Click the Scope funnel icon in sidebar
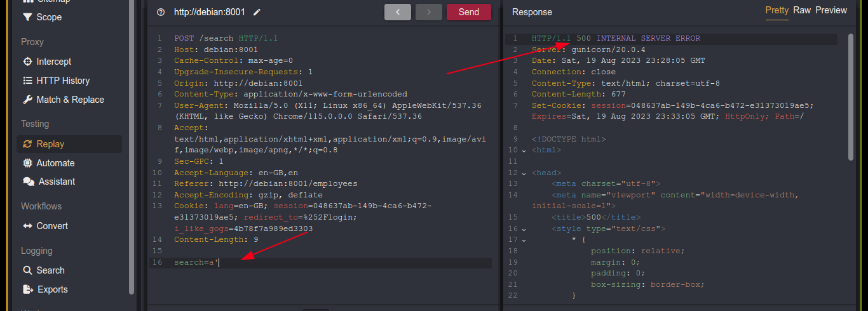This screenshot has width=868, height=311. pos(27,17)
